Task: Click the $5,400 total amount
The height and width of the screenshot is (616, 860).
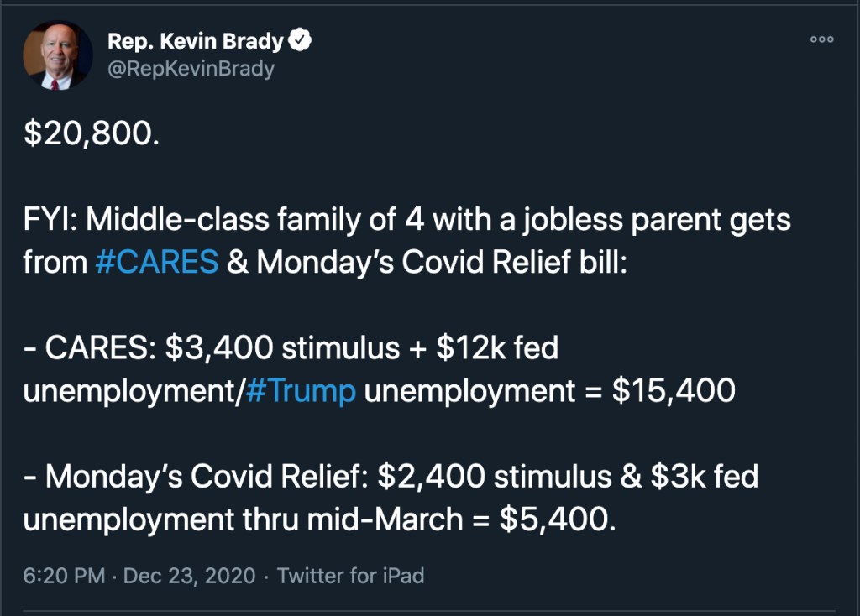Action: coord(558,520)
